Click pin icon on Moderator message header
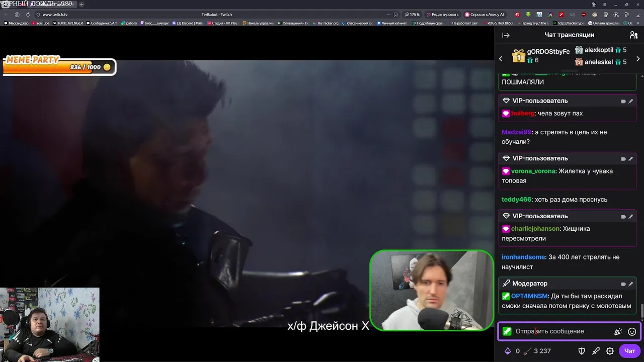This screenshot has height=362, width=644. [x=631, y=284]
